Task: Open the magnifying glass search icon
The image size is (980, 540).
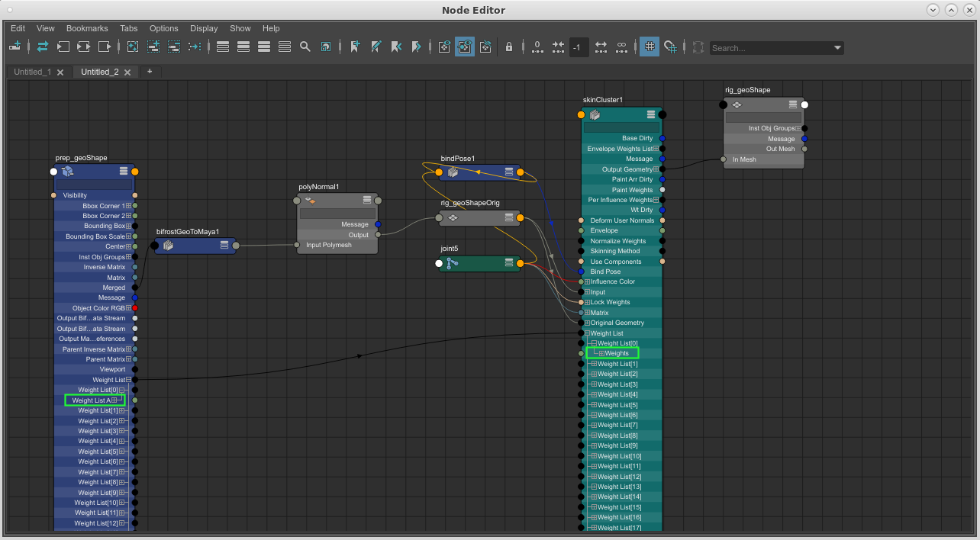Action: pos(305,47)
